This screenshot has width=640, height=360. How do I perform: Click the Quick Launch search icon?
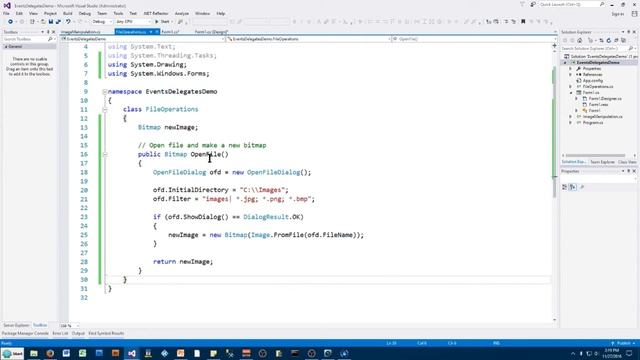pos(602,4)
